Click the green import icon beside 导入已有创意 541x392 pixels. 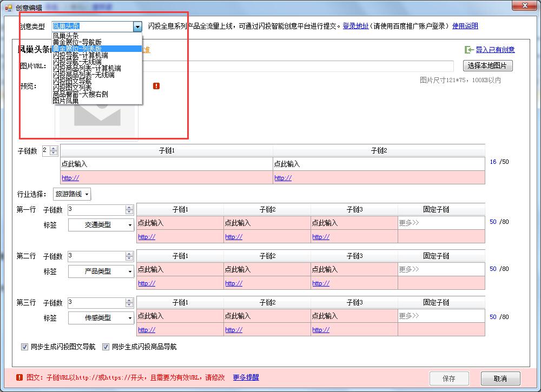[x=469, y=50]
